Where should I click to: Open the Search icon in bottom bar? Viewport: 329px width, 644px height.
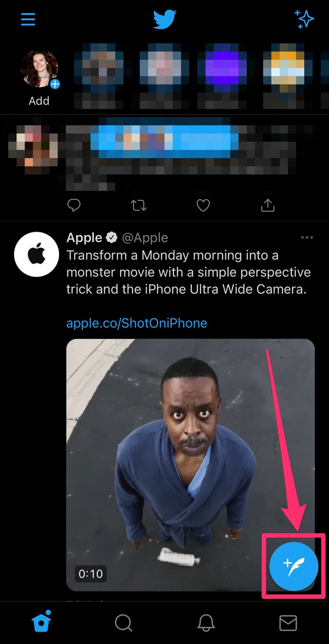(123, 622)
